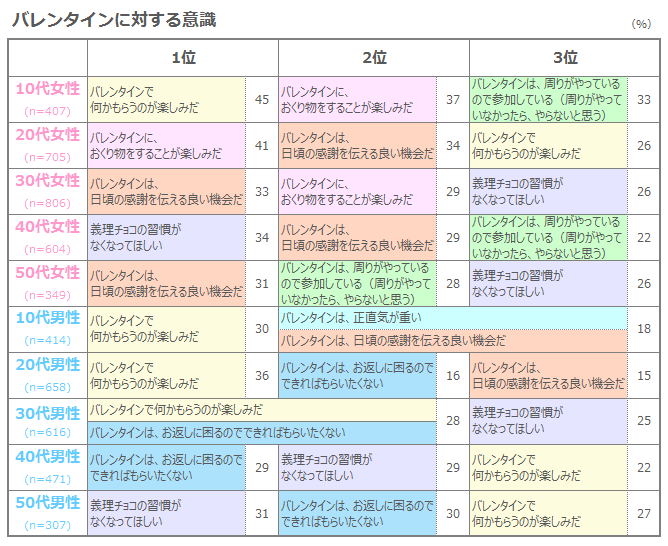Click sample size (n=349)

coord(47,295)
